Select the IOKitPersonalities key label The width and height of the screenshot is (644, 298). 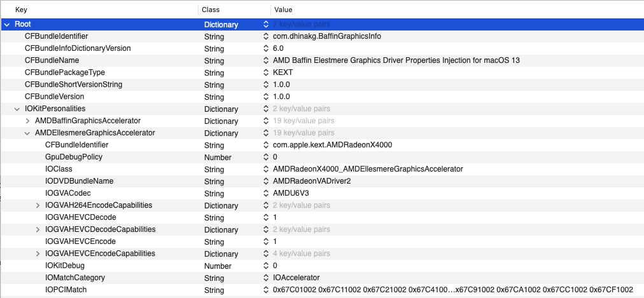click(x=55, y=109)
